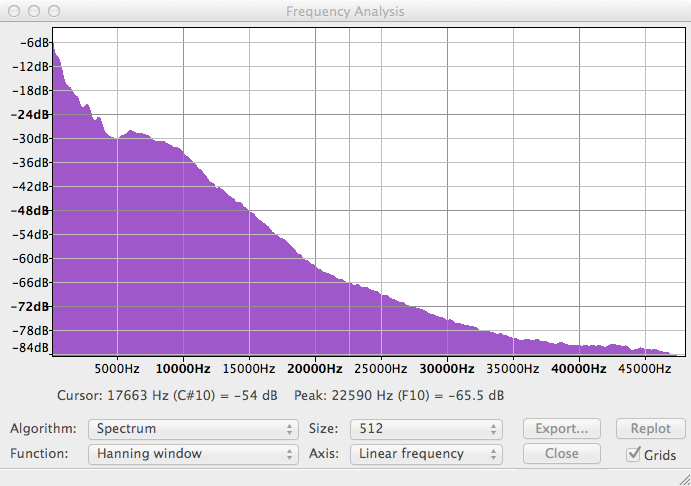The width and height of the screenshot is (691, 486).
Task: Click the Replot button
Action: (650, 429)
